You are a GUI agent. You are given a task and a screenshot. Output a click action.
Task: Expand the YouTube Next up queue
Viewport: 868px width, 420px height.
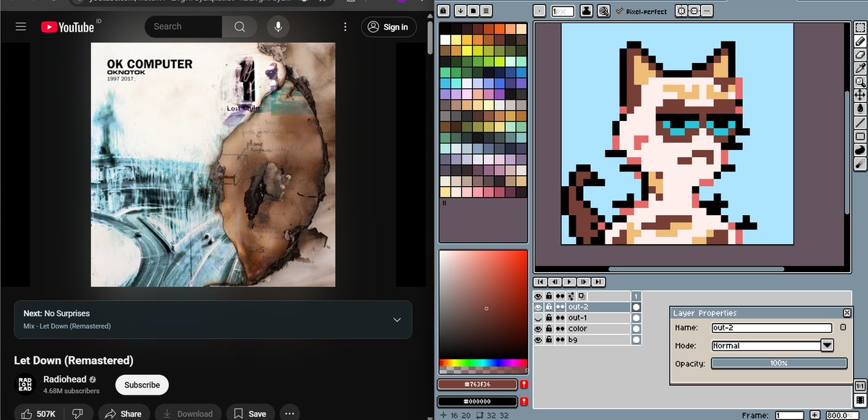pos(396,319)
